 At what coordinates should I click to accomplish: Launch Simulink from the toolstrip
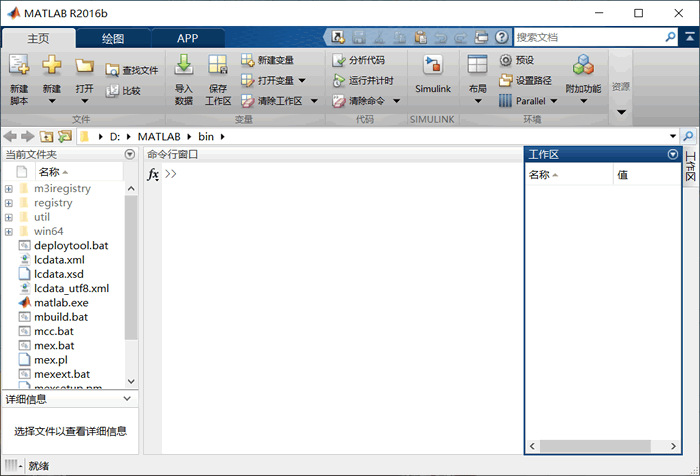click(433, 74)
